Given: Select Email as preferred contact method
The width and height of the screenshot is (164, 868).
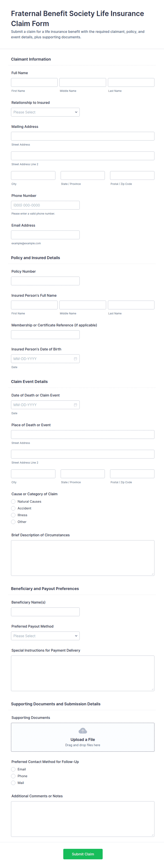Looking at the screenshot, I should [13, 769].
